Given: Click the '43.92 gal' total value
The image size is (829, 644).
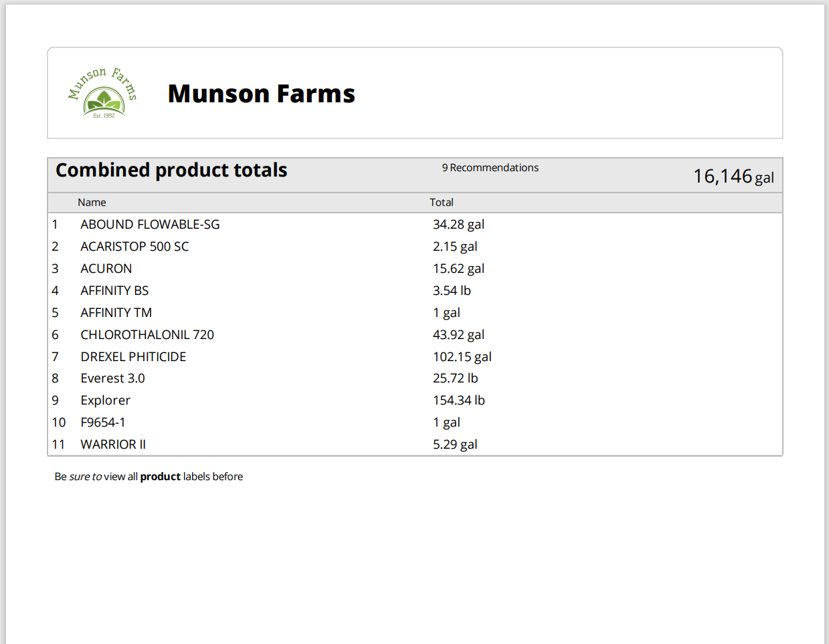Looking at the screenshot, I should point(458,335).
